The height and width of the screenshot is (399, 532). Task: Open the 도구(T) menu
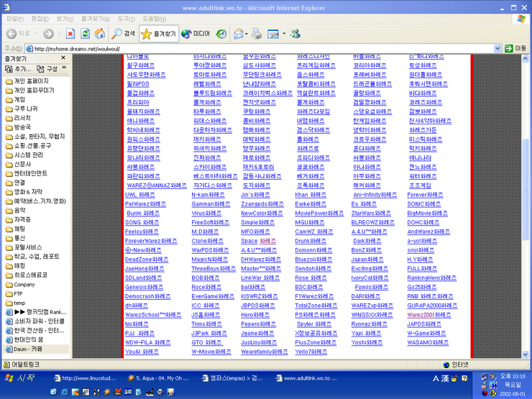pos(127,19)
